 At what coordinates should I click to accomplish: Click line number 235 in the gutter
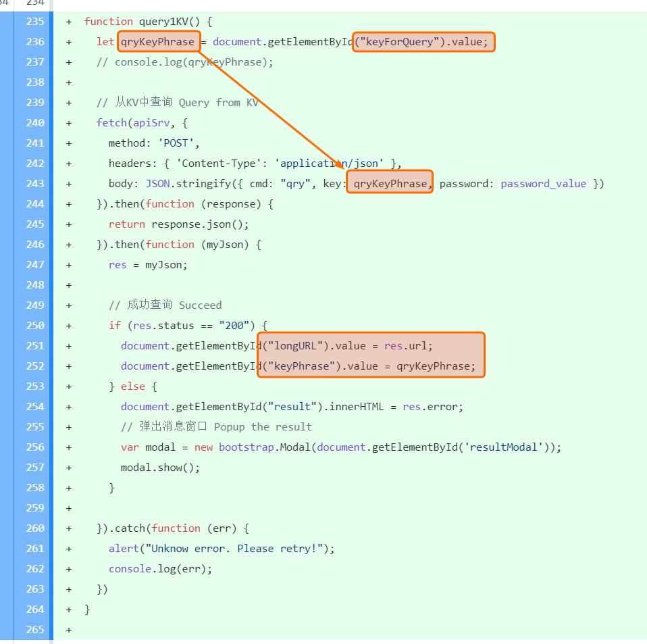pyautogui.click(x=35, y=22)
